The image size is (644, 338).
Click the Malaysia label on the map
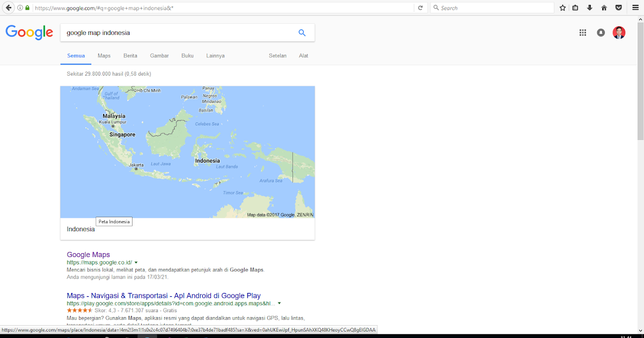pos(114,116)
